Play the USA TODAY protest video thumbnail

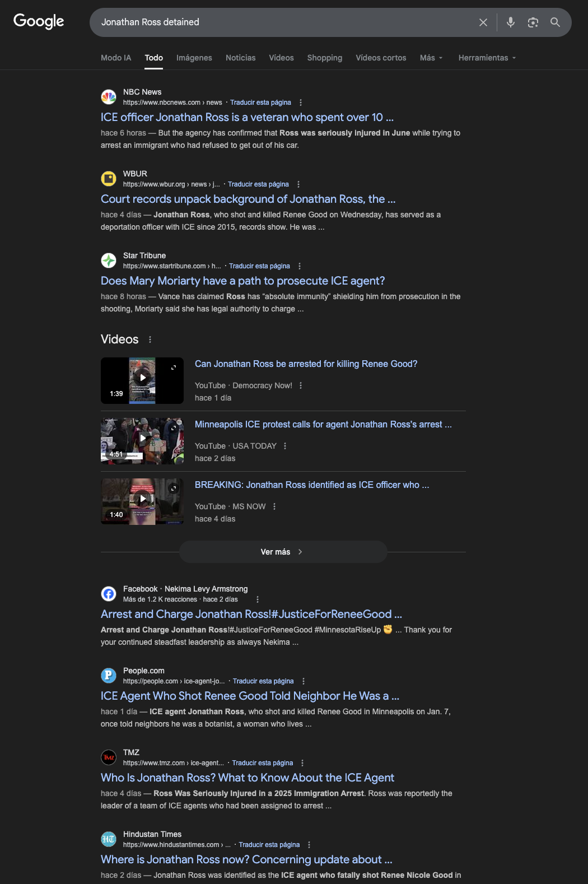pos(142,441)
